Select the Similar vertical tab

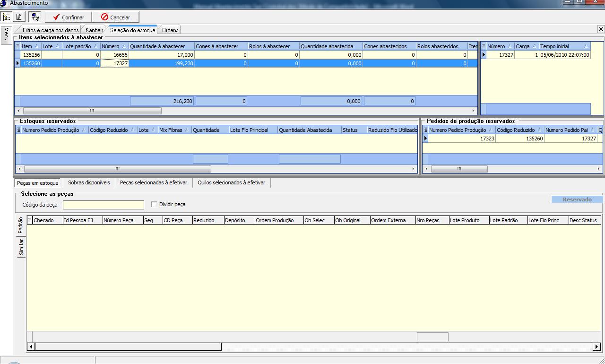click(21, 247)
